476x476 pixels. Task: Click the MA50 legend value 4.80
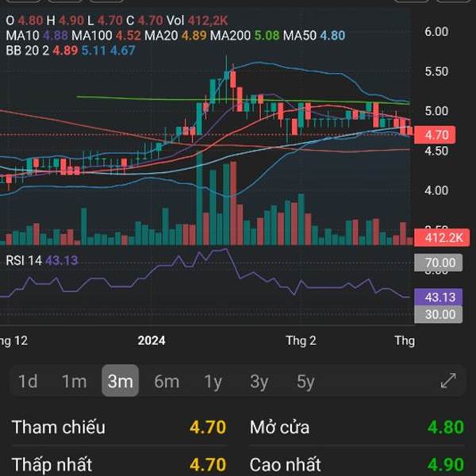click(332, 36)
